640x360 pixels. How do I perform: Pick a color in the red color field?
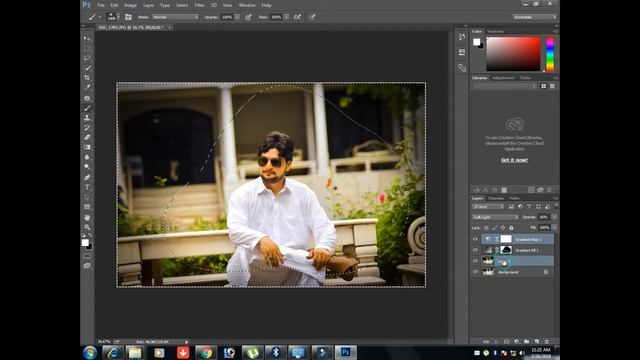click(513, 54)
